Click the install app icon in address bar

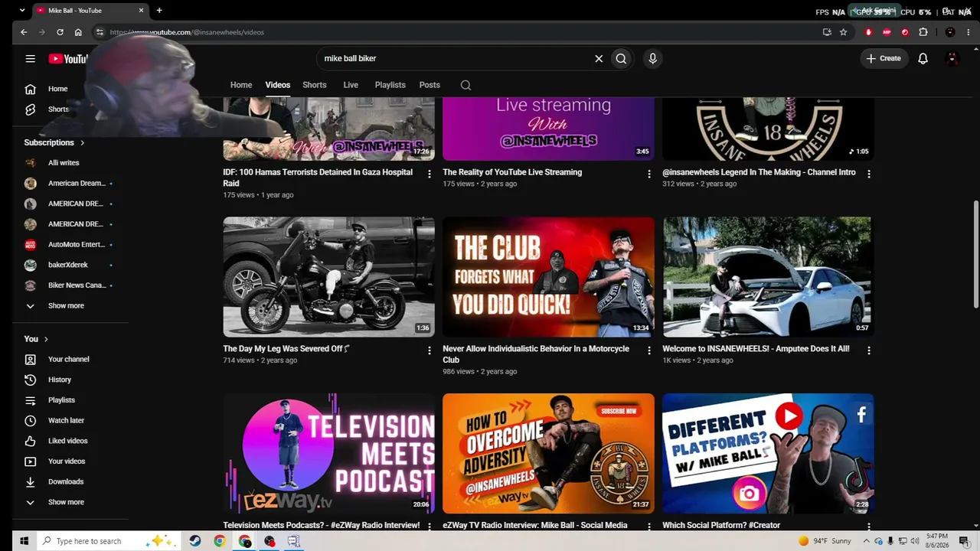(827, 32)
